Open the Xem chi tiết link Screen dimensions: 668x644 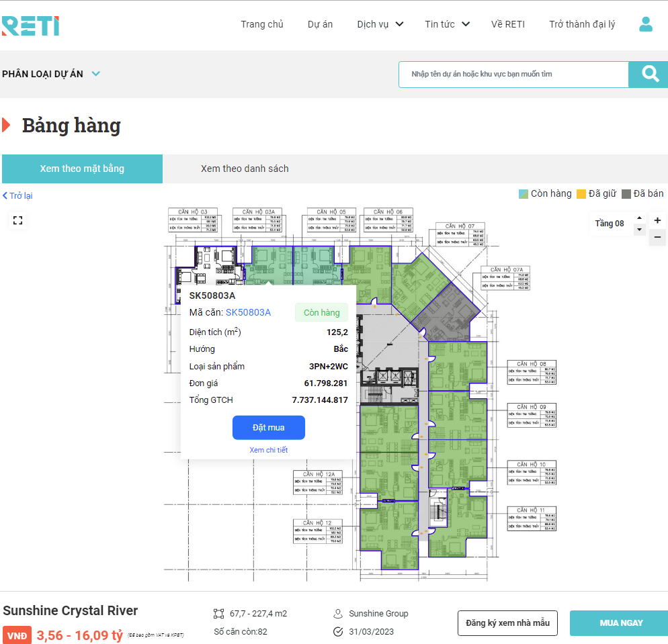(268, 450)
